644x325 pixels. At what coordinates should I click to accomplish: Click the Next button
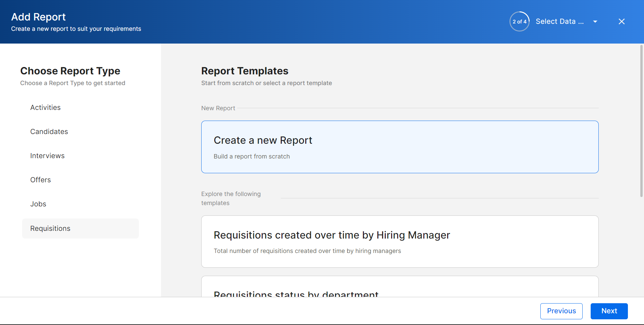[609, 311]
